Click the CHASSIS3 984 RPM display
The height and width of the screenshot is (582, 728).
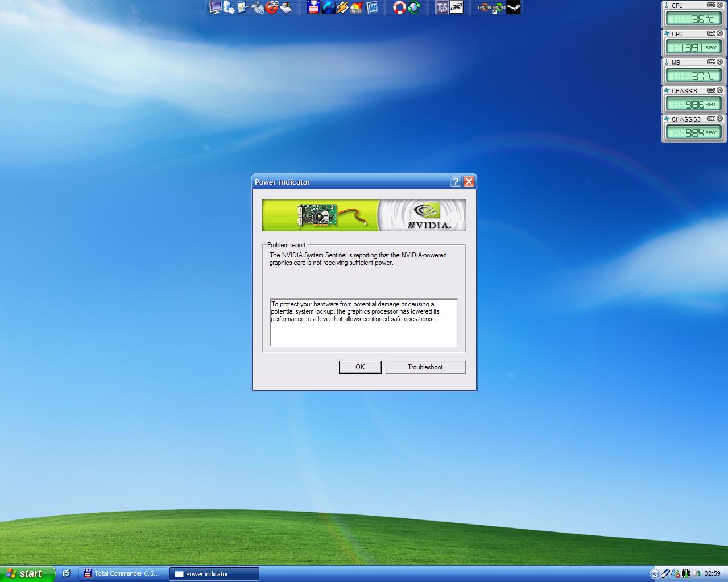tap(693, 132)
